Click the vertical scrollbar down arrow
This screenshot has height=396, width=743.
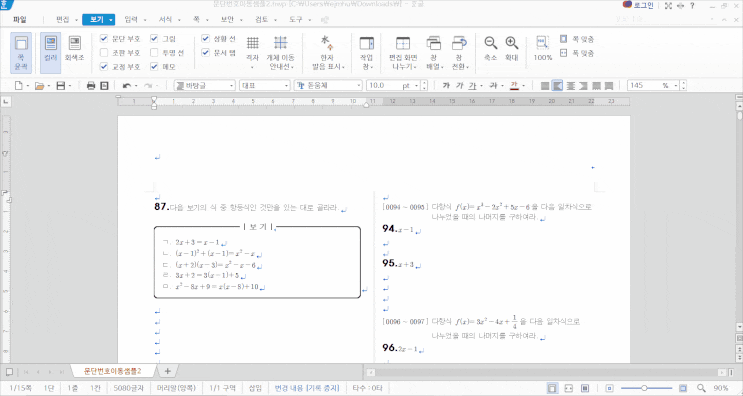pos(739,327)
